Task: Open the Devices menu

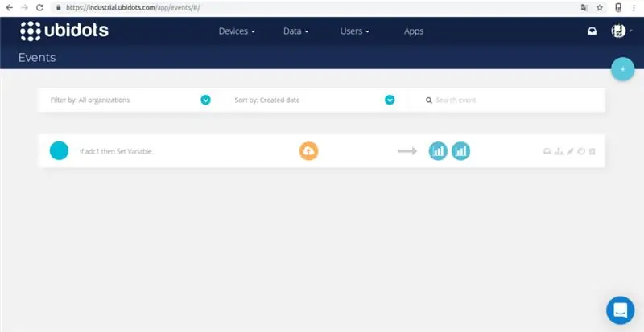Action: click(x=237, y=31)
